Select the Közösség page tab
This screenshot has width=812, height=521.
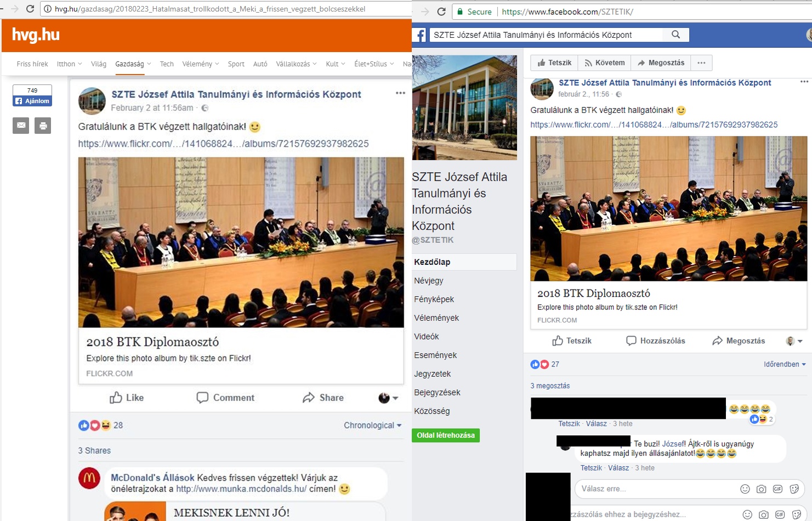pyautogui.click(x=432, y=411)
